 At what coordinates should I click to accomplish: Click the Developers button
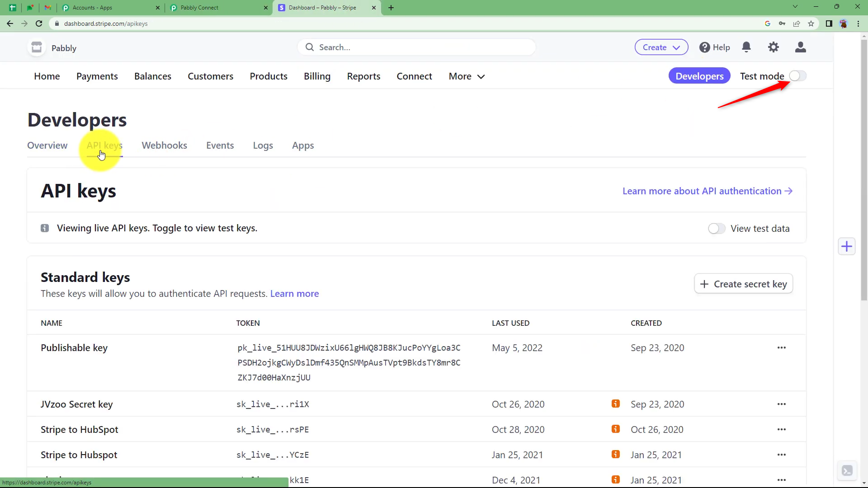pos(699,76)
